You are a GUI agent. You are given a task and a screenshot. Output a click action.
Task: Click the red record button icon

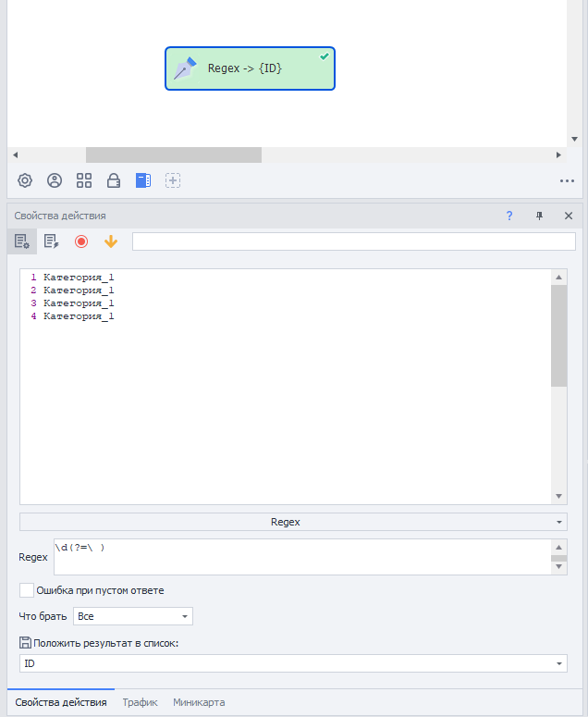click(x=81, y=241)
